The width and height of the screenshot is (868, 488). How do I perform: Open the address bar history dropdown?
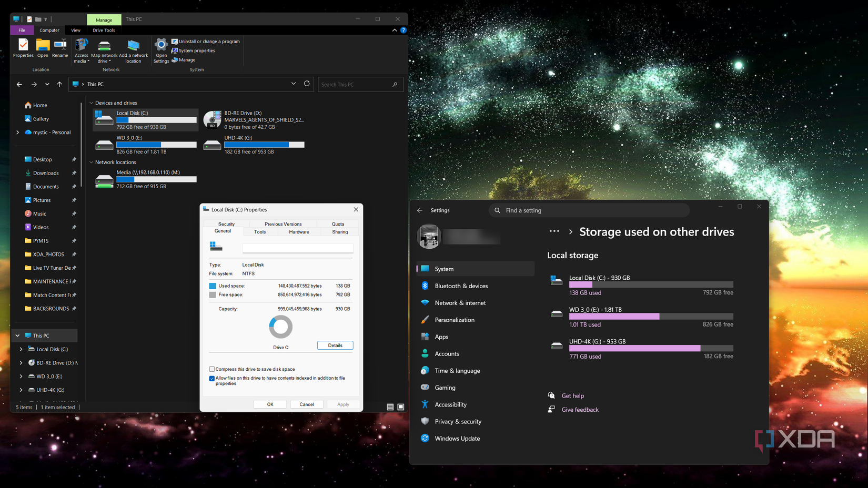point(294,84)
